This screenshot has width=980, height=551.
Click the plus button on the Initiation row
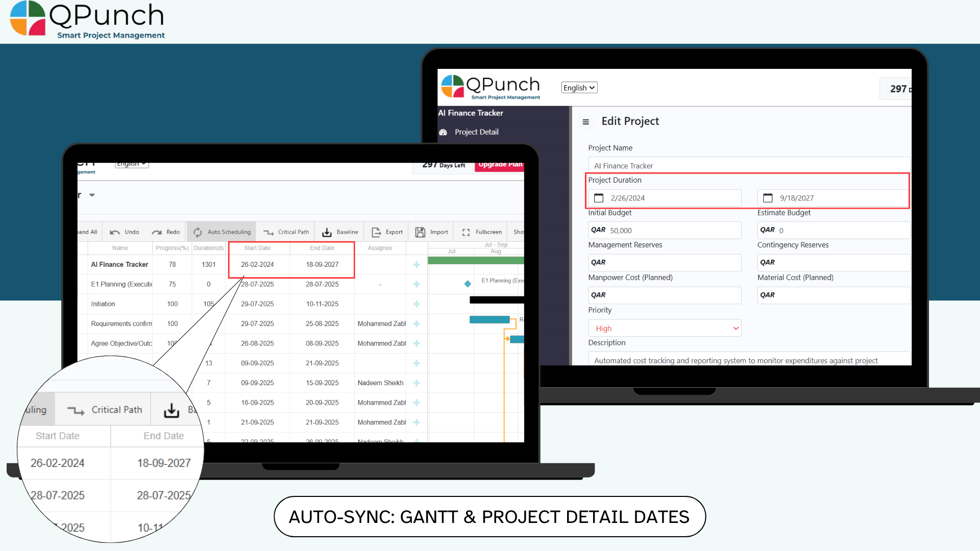tap(416, 304)
